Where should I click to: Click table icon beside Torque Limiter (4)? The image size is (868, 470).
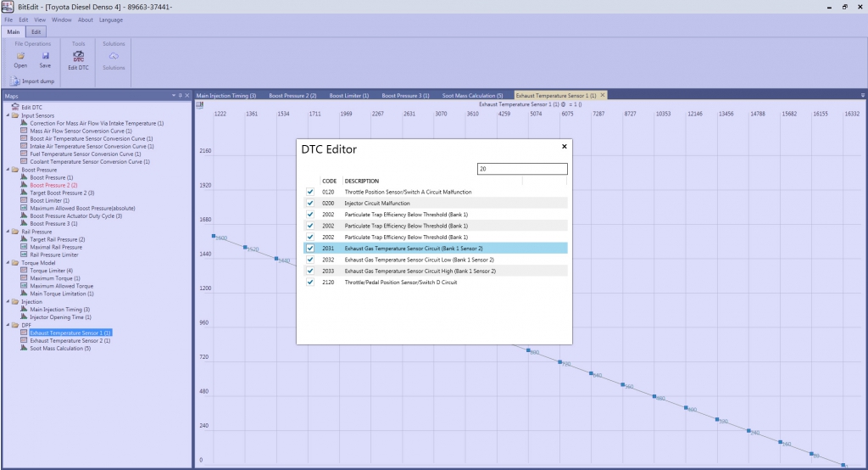[24, 271]
